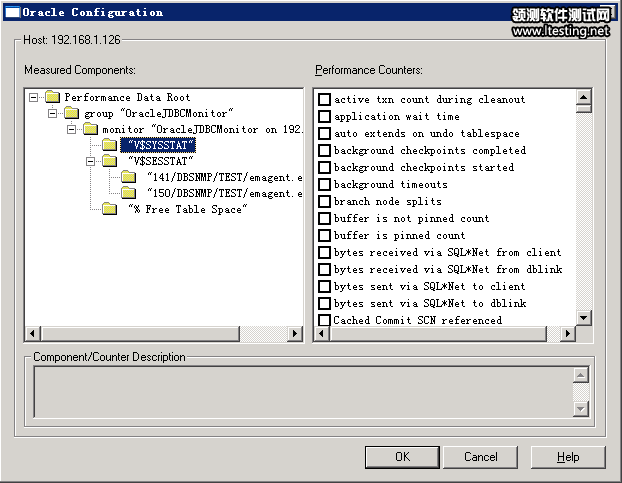
Task: Click the Measured Components label
Action: [80, 70]
